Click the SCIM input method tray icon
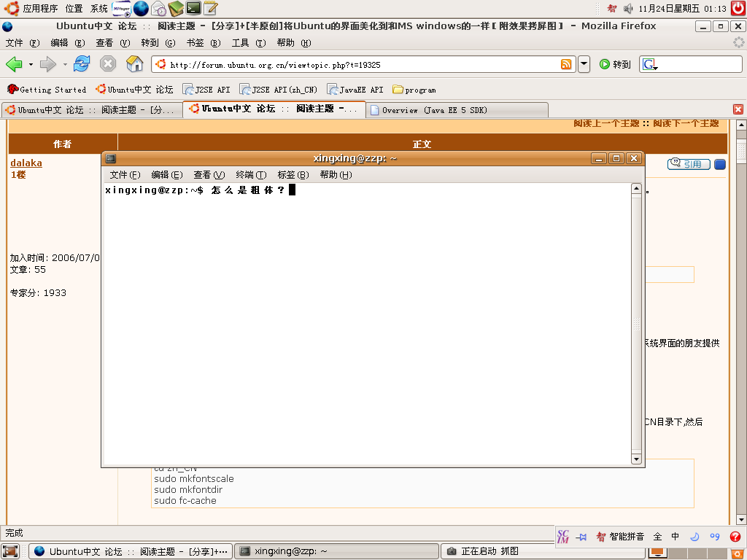Screen dimensions: 747x560 [x=612, y=9]
